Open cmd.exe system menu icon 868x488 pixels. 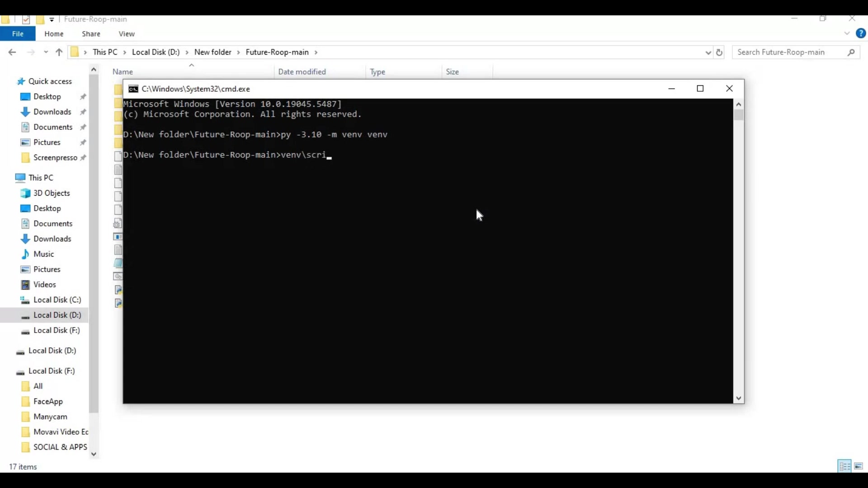pos(133,89)
